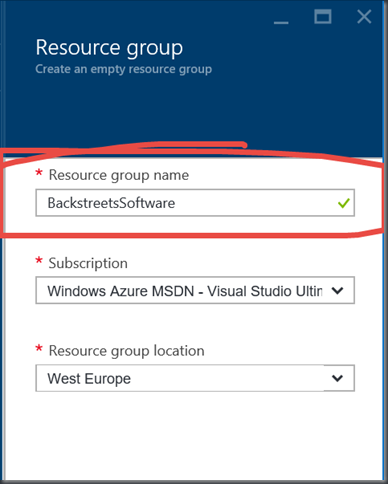Click 'Create an empty resource group' subtitle
This screenshot has width=388, height=484.
123,69
